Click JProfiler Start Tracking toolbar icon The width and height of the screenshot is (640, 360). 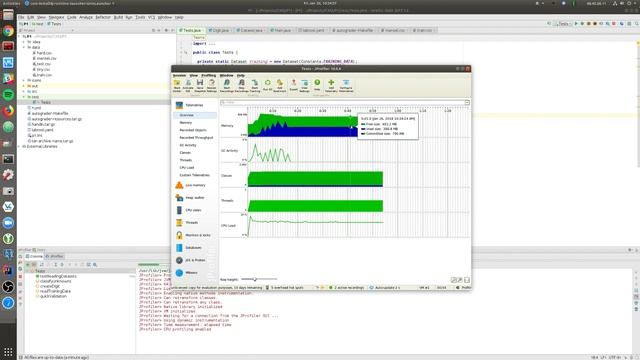tap(255, 85)
